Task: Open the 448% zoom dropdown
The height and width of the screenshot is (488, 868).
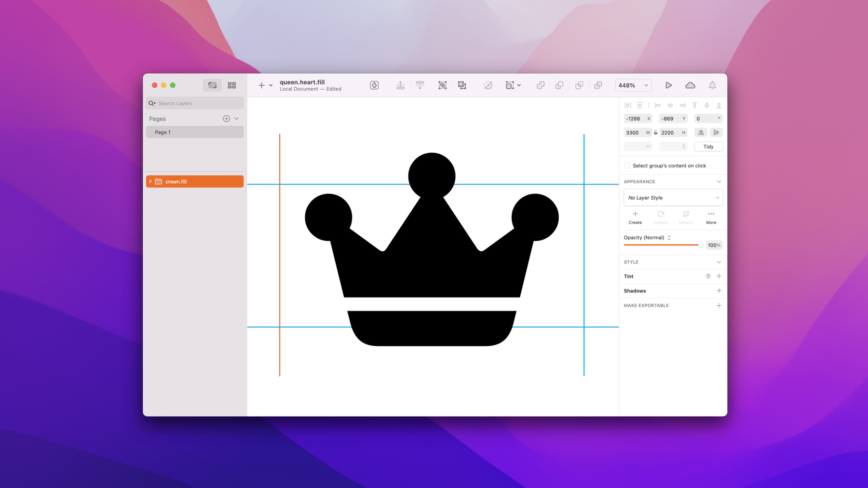Action: coord(633,85)
